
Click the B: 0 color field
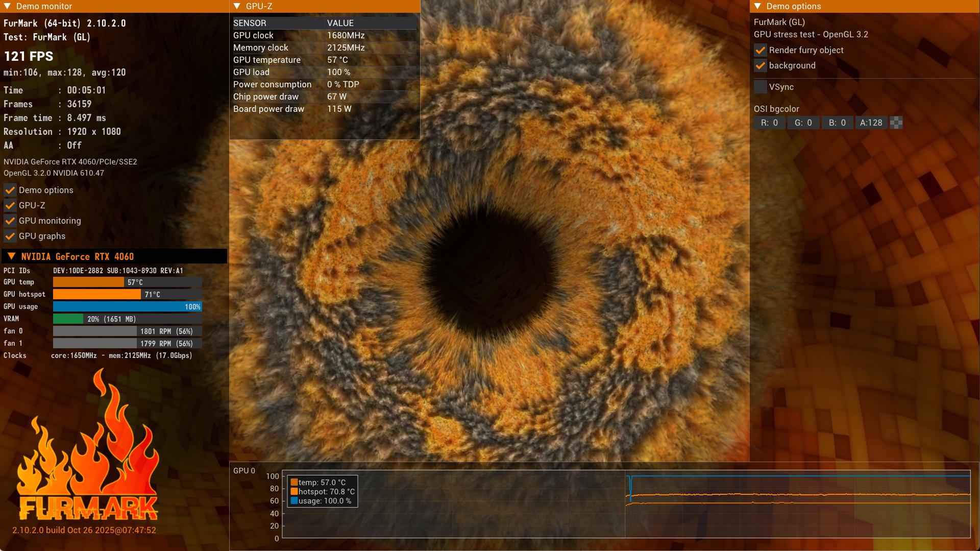pyautogui.click(x=837, y=123)
